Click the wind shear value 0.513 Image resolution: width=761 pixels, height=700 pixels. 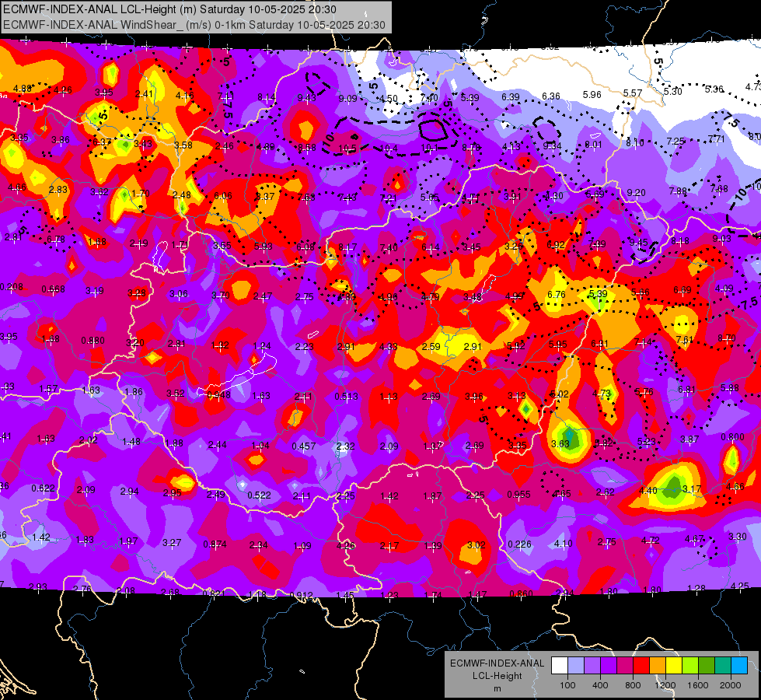pos(346,397)
